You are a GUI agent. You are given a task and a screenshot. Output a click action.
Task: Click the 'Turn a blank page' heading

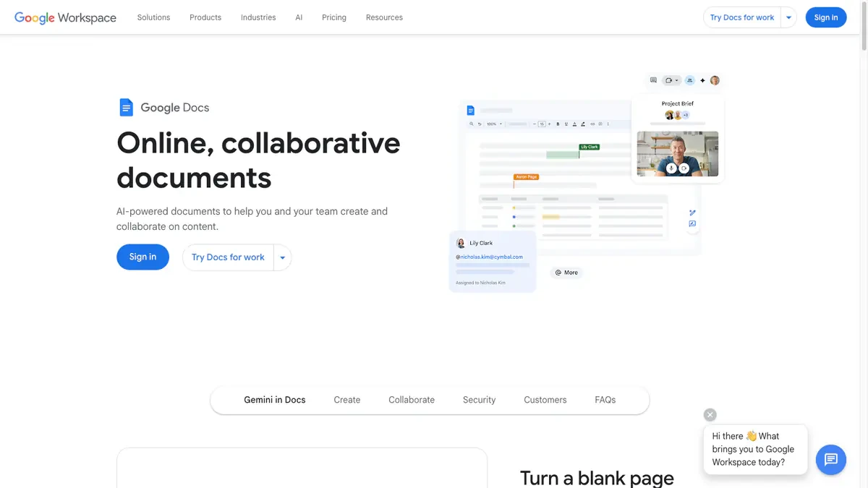click(597, 478)
